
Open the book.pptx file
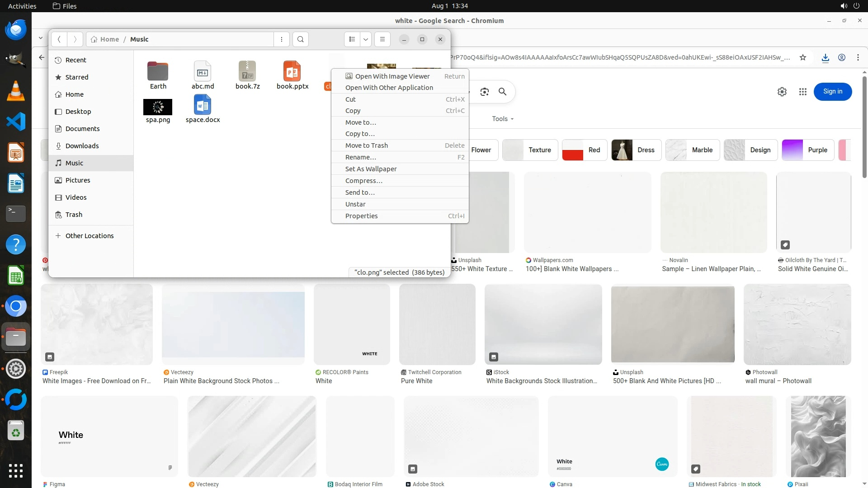(x=292, y=75)
